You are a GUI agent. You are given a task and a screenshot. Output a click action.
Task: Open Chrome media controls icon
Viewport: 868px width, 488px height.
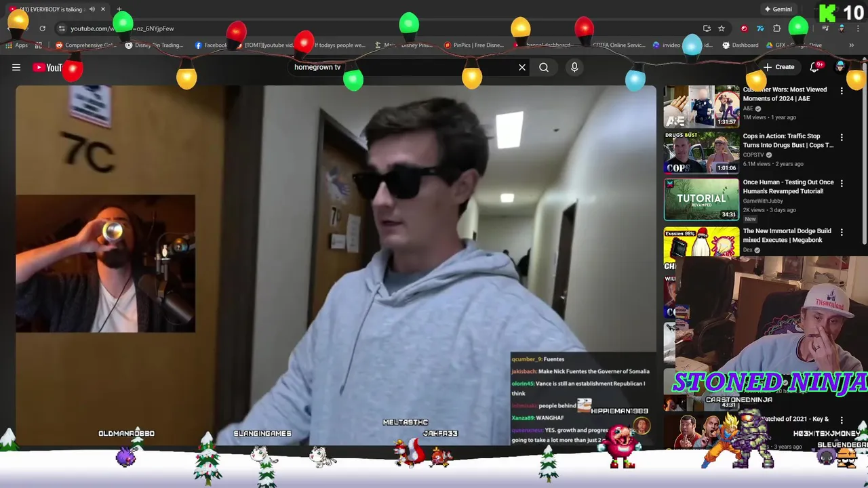coord(825,28)
